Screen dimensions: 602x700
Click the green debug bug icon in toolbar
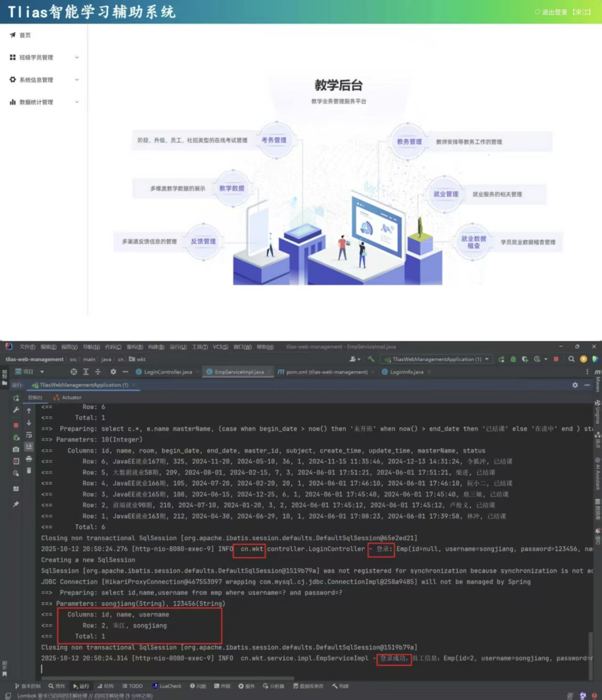coord(513,359)
